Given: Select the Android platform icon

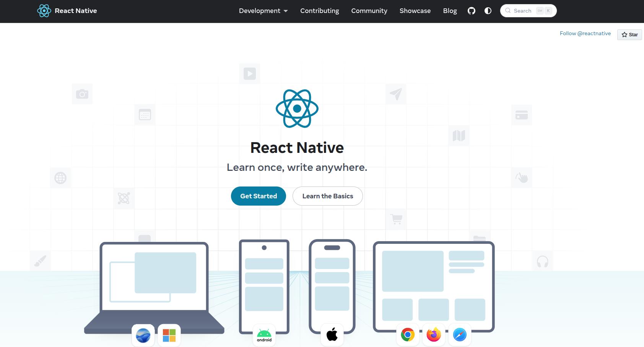Looking at the screenshot, I should coord(264,335).
